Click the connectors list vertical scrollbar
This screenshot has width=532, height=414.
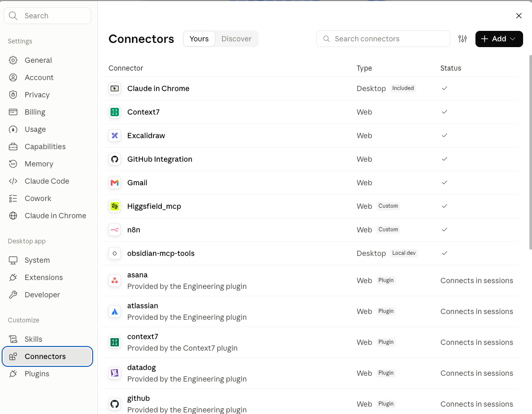pyautogui.click(x=530, y=152)
